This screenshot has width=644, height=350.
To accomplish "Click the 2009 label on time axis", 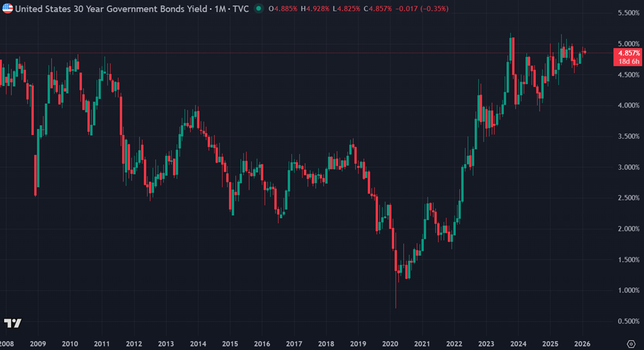I will [x=37, y=344].
